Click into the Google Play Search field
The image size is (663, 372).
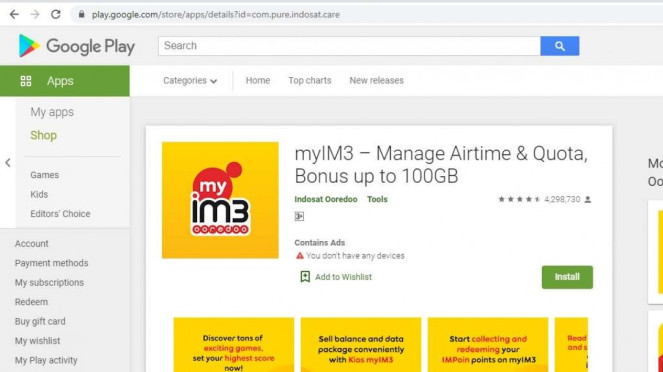pyautogui.click(x=349, y=46)
